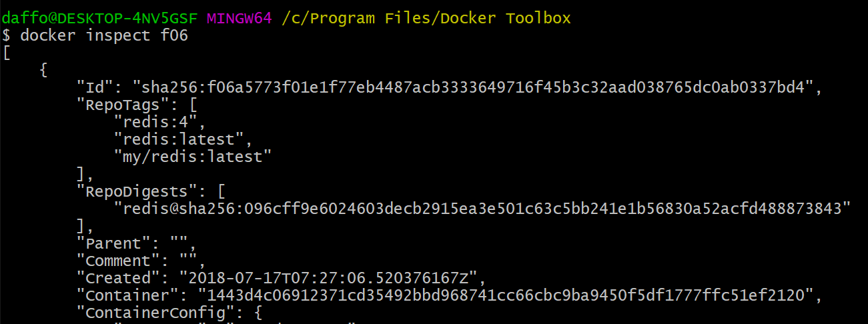Click the "RepoTags" key
This screenshot has width=868, height=324.
click(118, 105)
